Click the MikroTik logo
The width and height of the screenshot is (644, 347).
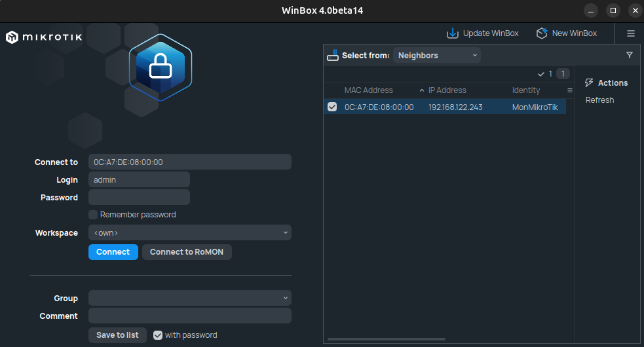pyautogui.click(x=44, y=37)
